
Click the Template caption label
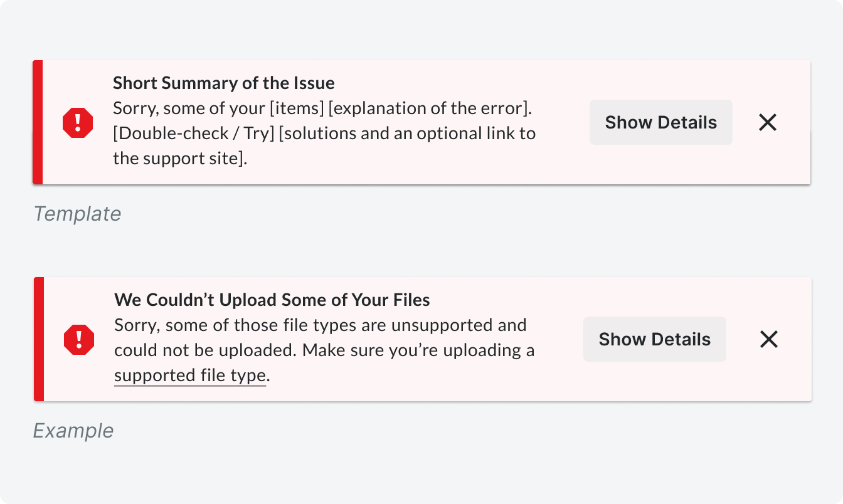point(77,214)
